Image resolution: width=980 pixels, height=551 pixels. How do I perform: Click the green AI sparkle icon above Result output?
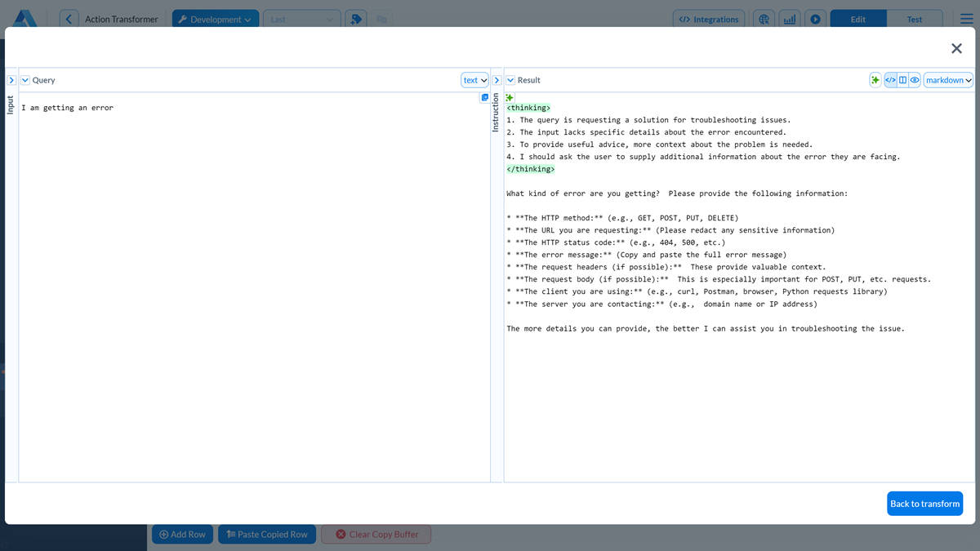[x=509, y=97]
